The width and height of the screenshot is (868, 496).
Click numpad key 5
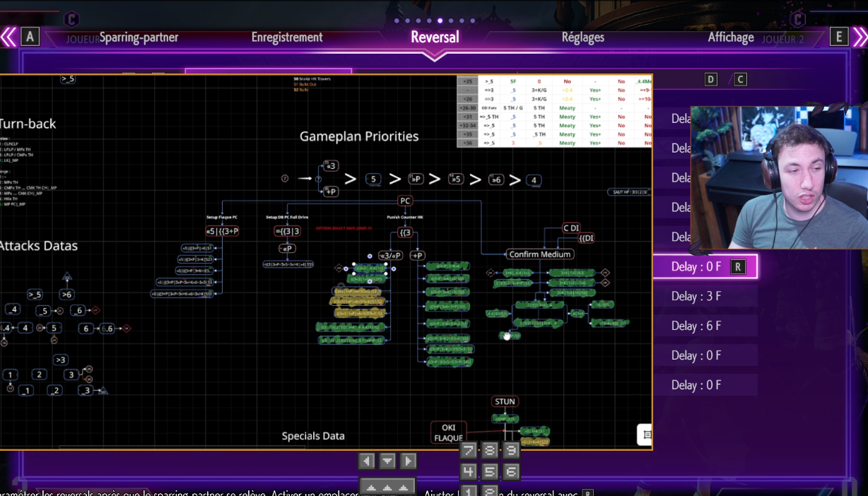490,471
